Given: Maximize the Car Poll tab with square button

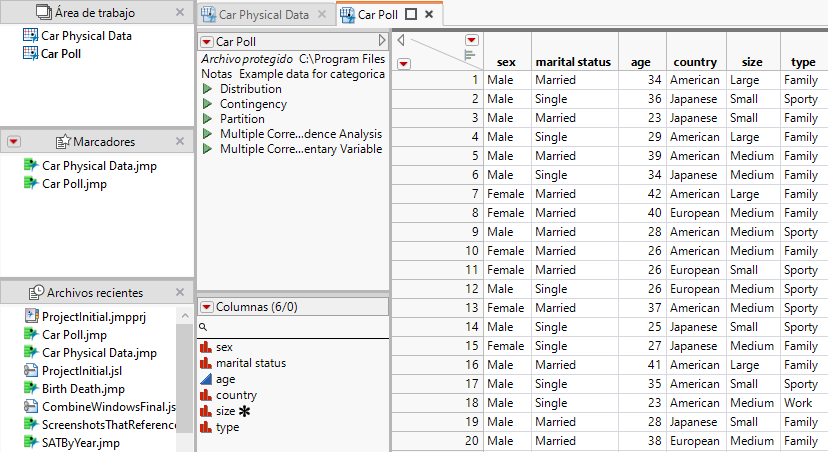Looking at the screenshot, I should pos(410,14).
